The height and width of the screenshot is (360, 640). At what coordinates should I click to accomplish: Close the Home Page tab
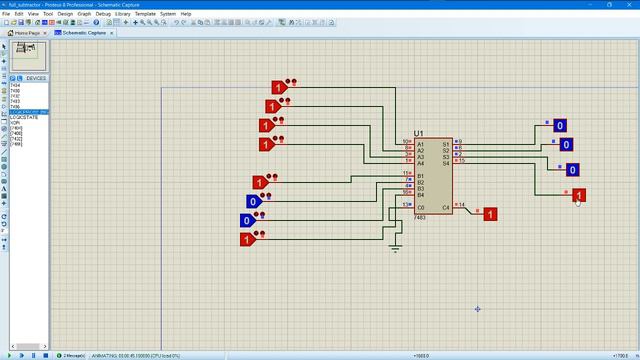[45, 33]
